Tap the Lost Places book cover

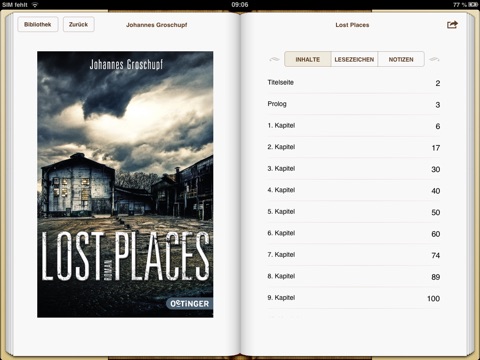pos(125,184)
